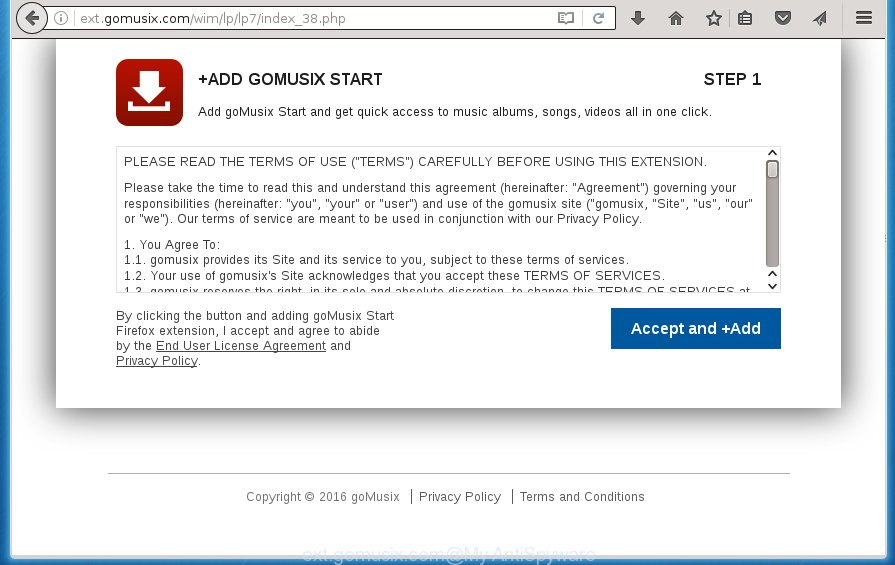895x565 pixels.
Task: Save page to Pocket icon
Action: [783, 18]
